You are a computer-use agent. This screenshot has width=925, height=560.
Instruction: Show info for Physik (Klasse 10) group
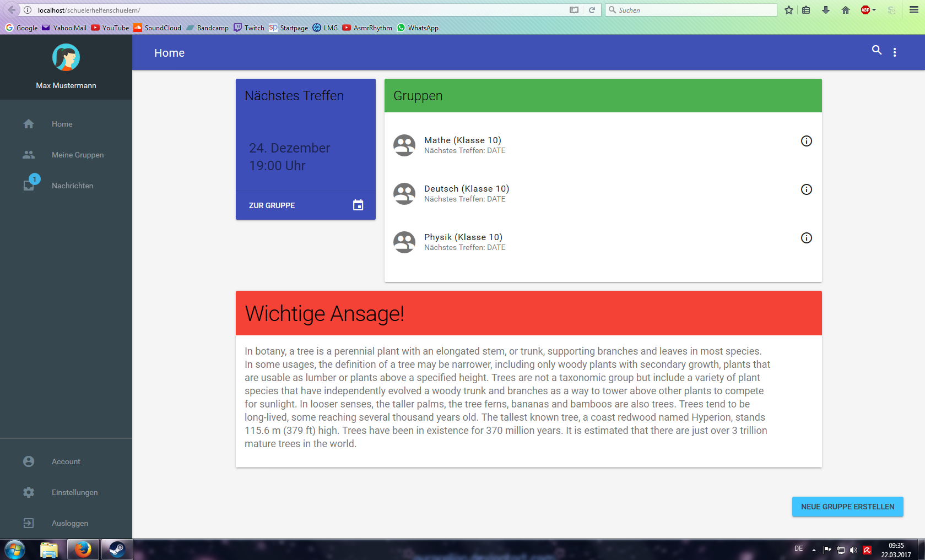click(807, 238)
